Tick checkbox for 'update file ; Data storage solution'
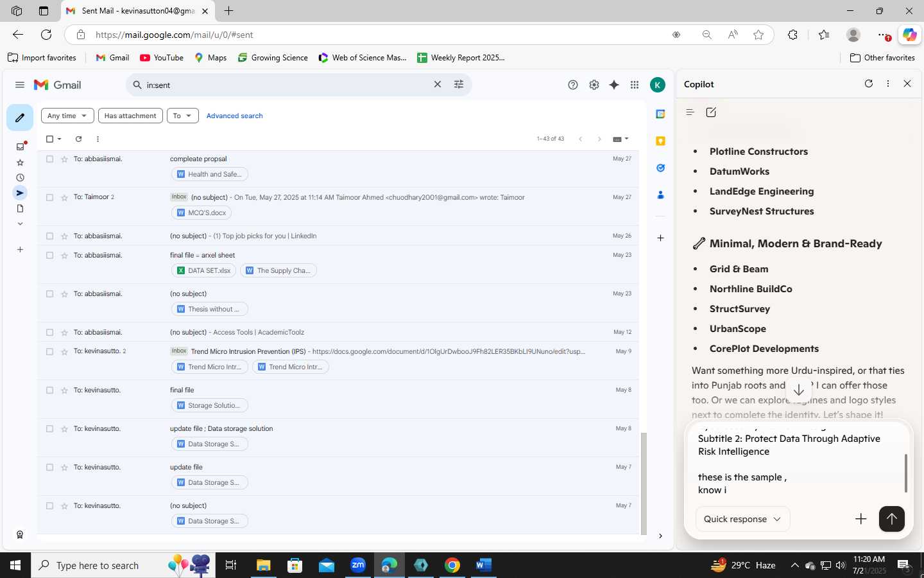Viewport: 924px width, 578px height. coord(49,428)
